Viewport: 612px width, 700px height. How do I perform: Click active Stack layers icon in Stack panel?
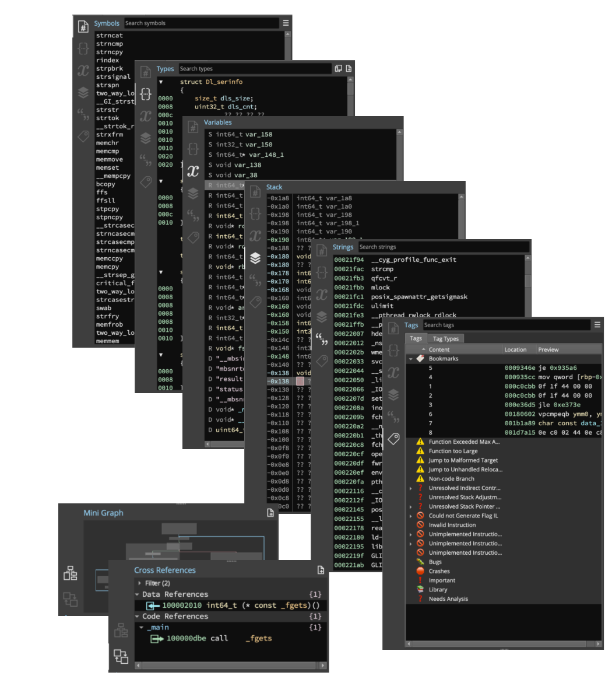[255, 258]
